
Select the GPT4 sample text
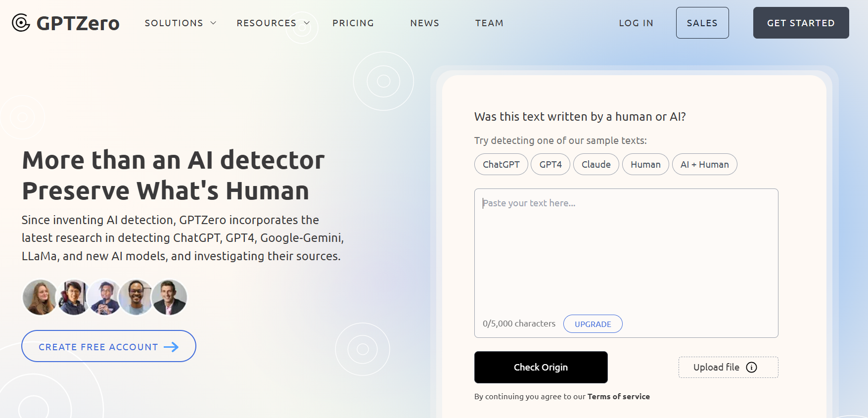[x=550, y=164]
